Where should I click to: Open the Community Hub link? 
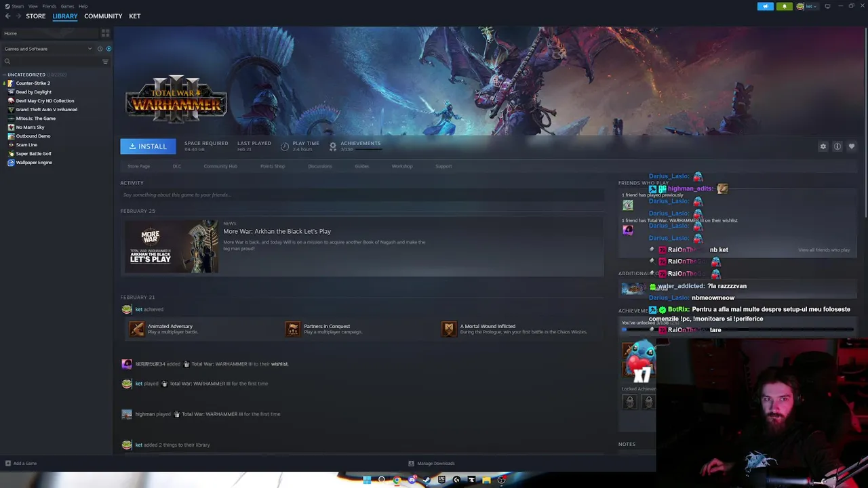[220, 166]
